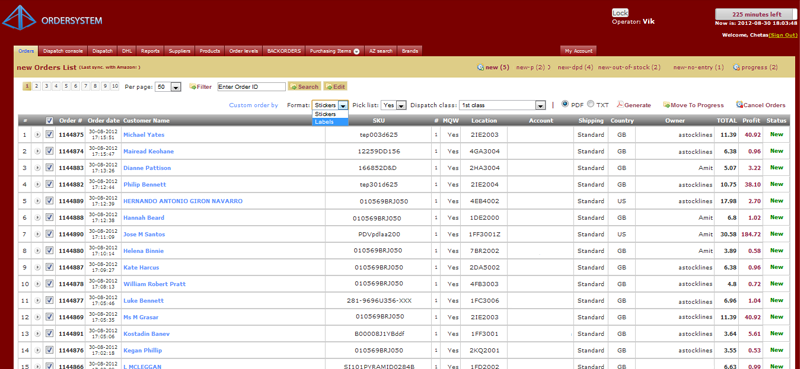The height and width of the screenshot is (369, 800).
Task: Click arrow icon for order 1144891
Action: pyautogui.click(x=37, y=334)
